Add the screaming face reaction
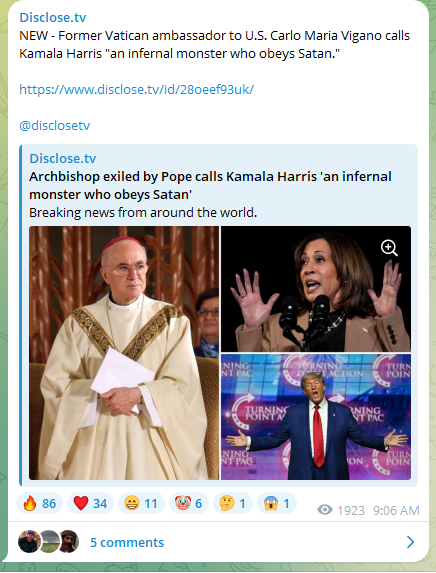Screen dimensions: 436x573 (277, 503)
